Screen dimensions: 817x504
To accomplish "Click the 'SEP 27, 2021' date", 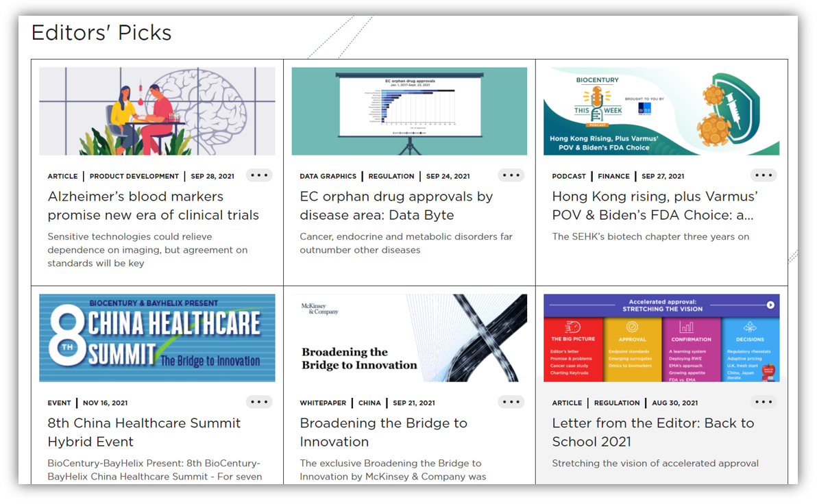I will tap(663, 176).
